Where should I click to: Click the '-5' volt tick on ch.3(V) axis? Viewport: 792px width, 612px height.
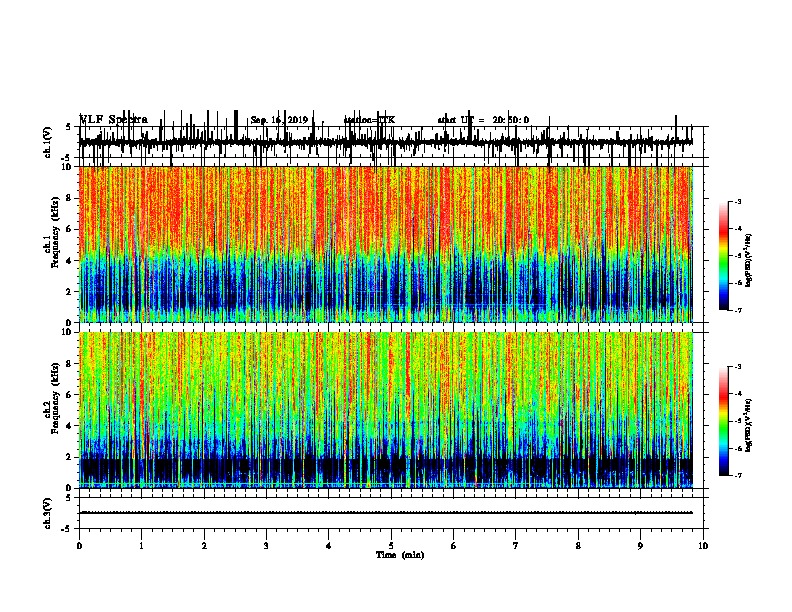67,529
